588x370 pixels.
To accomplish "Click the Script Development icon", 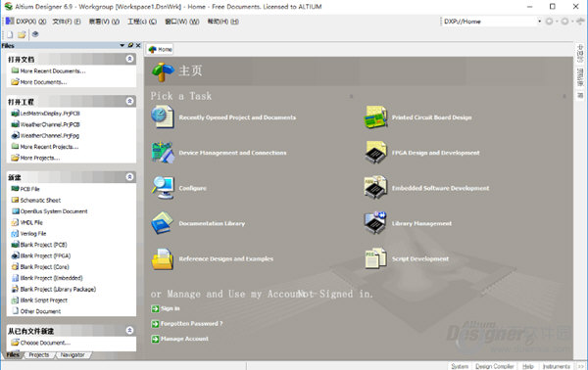I will click(375, 258).
